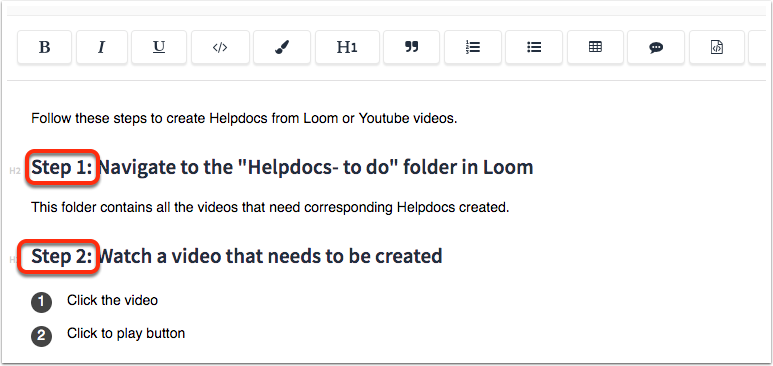Insert inline code with the </> button
Viewport: 773px width, 366px height.
click(x=220, y=47)
